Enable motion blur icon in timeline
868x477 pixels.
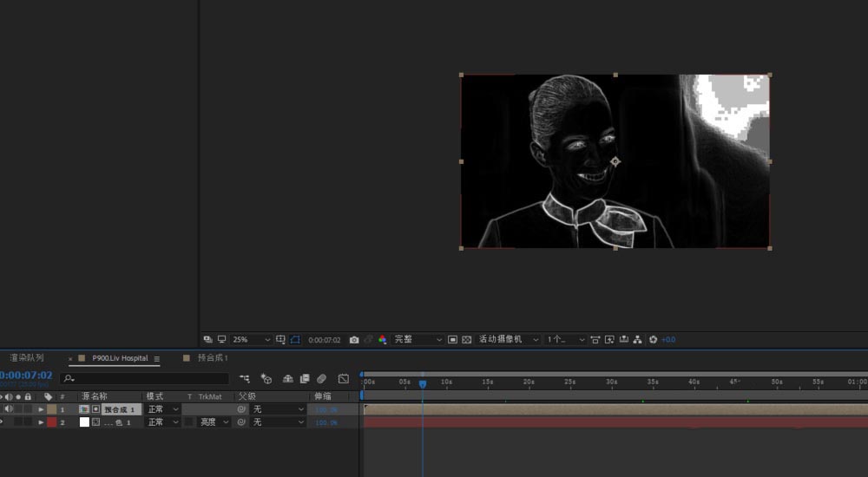322,379
